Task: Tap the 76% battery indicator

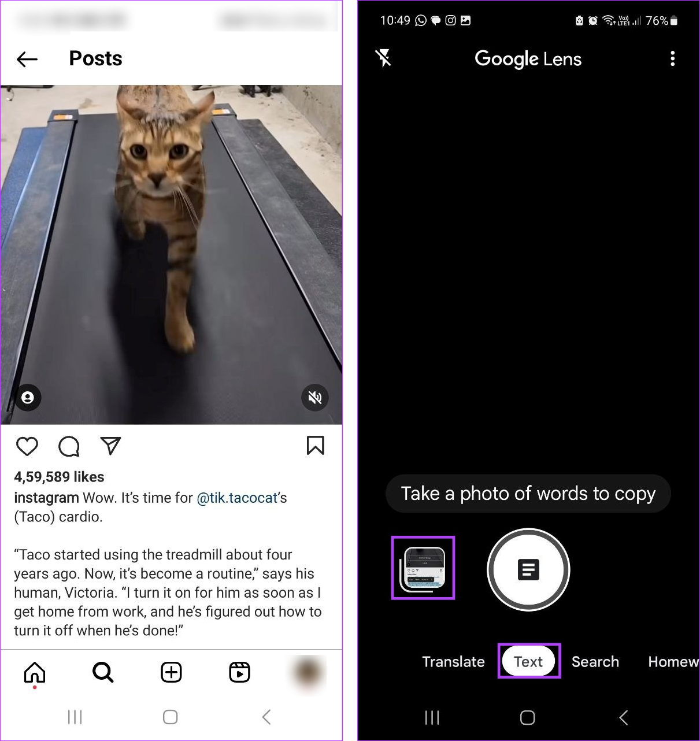Action: (x=661, y=20)
